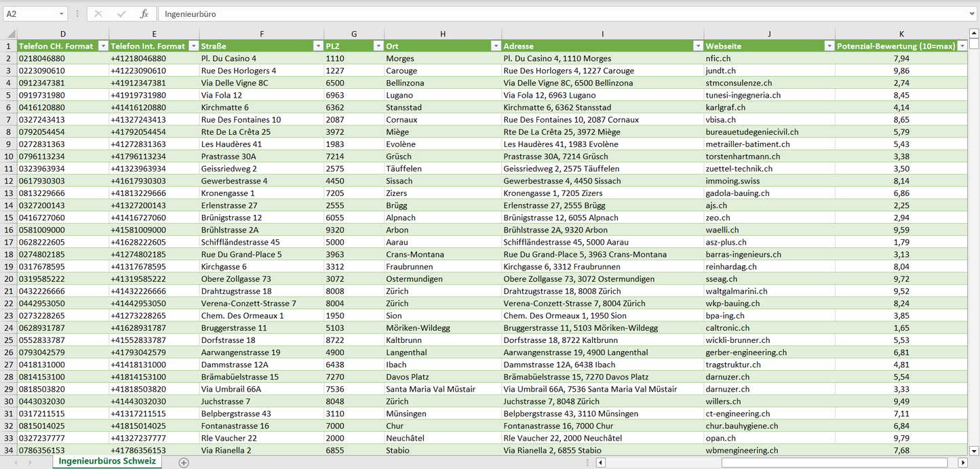Select column header K
Screen dimensions: 980x469
901,34
